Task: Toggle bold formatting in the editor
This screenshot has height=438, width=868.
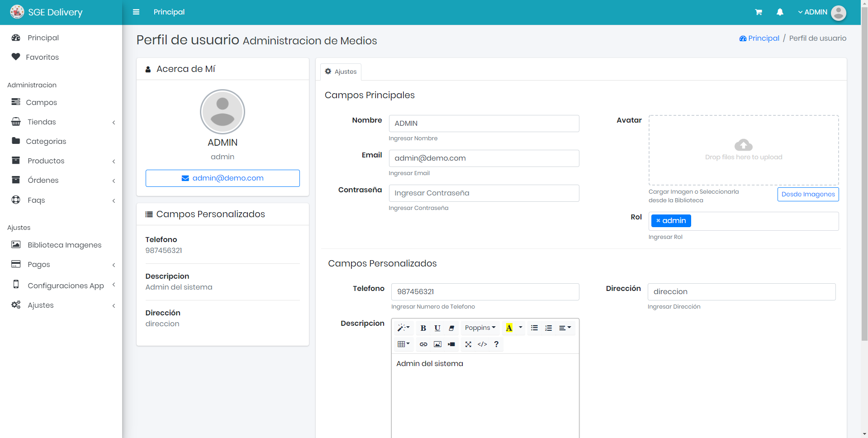Action: click(x=423, y=328)
